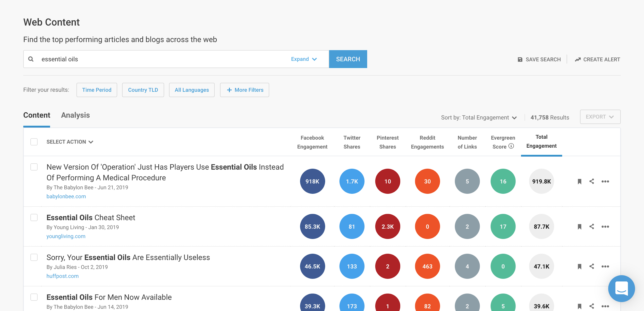Screen dimensions: 644x311
Task: Click SAVE SEARCH
Action: (x=539, y=60)
